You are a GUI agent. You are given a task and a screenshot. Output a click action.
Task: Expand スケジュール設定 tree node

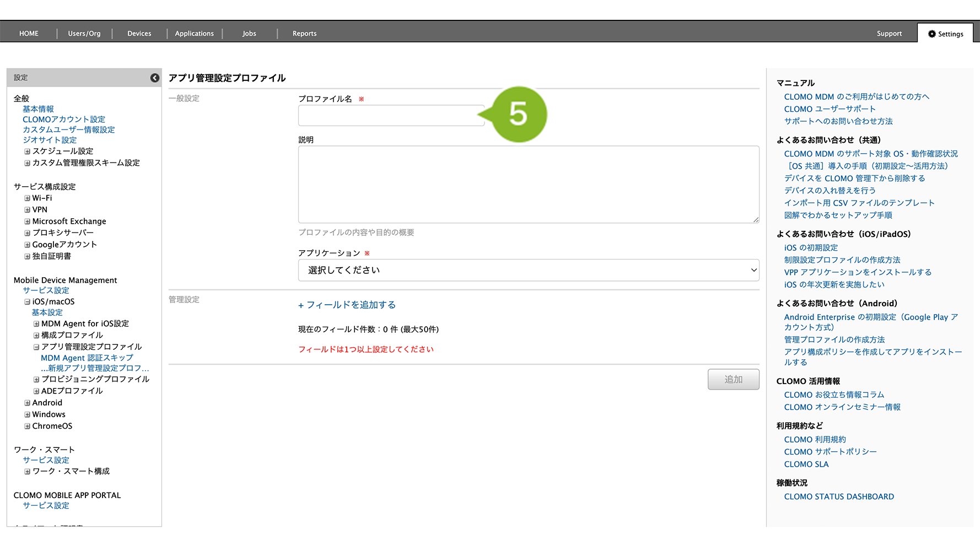(x=27, y=152)
